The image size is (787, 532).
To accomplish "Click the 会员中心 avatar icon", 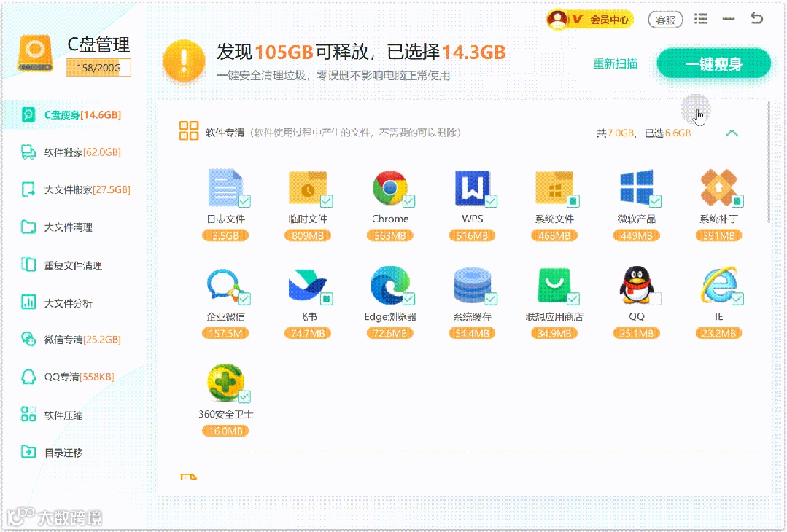I will pos(557,19).
